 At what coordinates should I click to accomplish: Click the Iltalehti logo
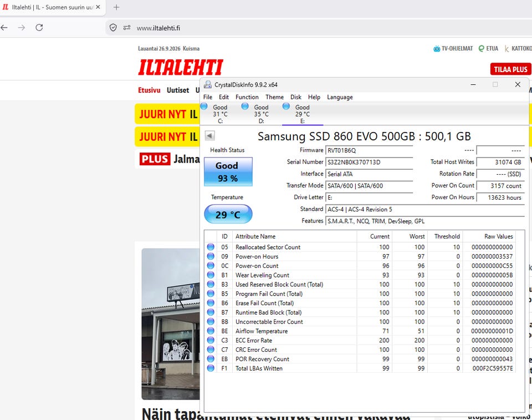(x=181, y=67)
